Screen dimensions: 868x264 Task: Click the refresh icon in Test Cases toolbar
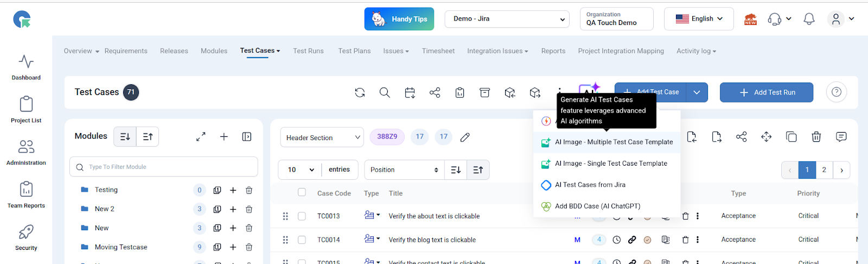coord(360,93)
